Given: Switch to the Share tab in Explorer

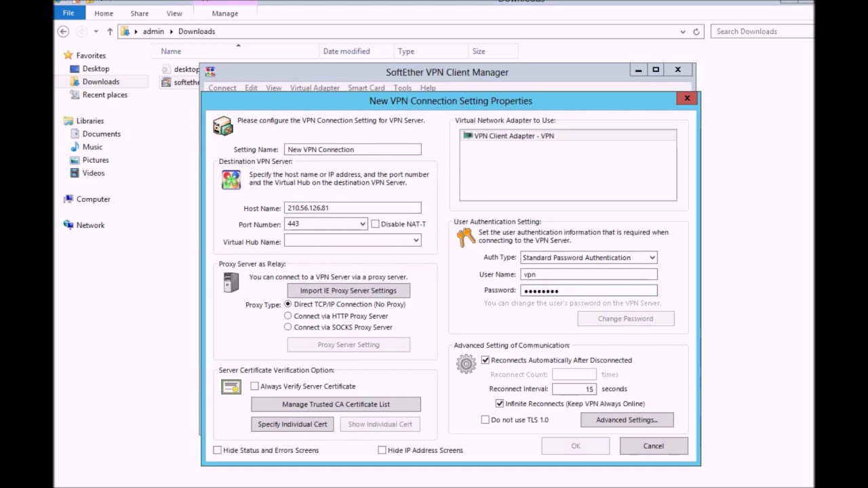Looking at the screenshot, I should (x=140, y=14).
